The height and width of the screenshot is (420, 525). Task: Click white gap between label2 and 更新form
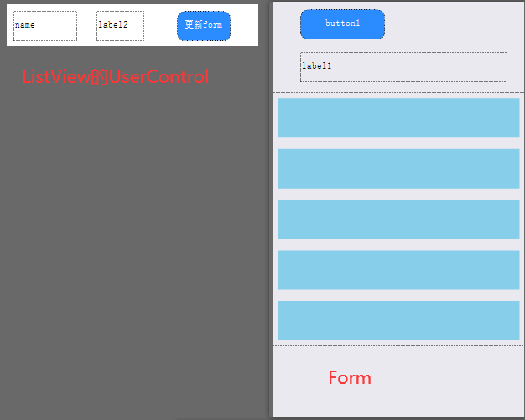click(161, 25)
